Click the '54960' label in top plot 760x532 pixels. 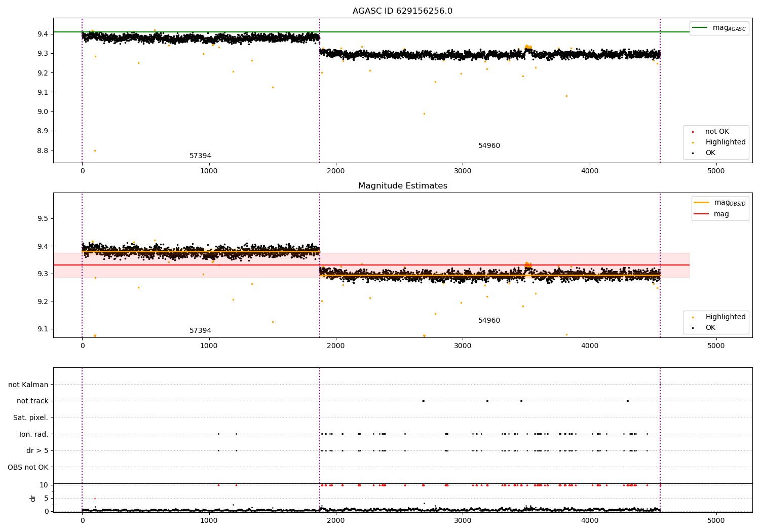489,146
